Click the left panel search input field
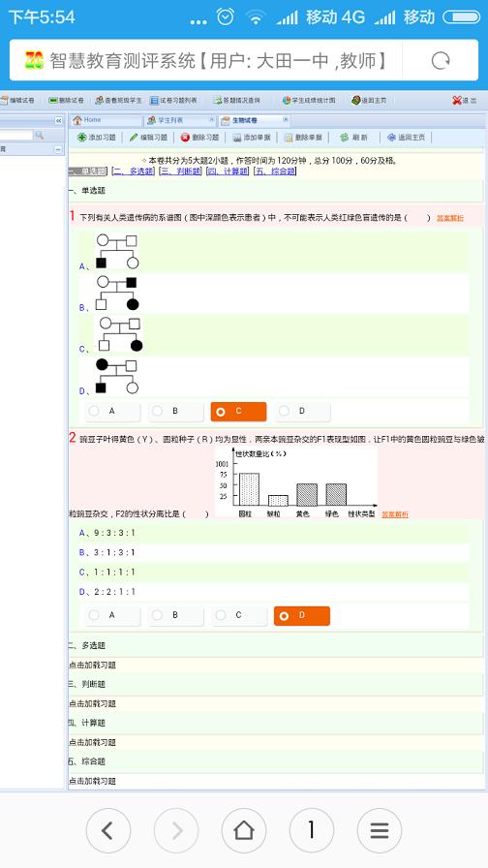488x868 pixels. (x=16, y=135)
